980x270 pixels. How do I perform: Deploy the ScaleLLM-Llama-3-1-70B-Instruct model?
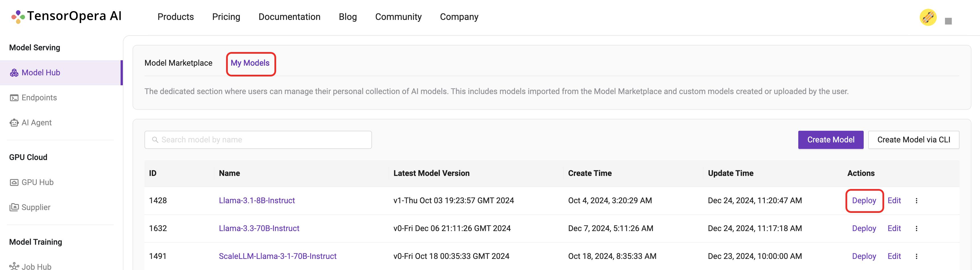[x=864, y=256]
